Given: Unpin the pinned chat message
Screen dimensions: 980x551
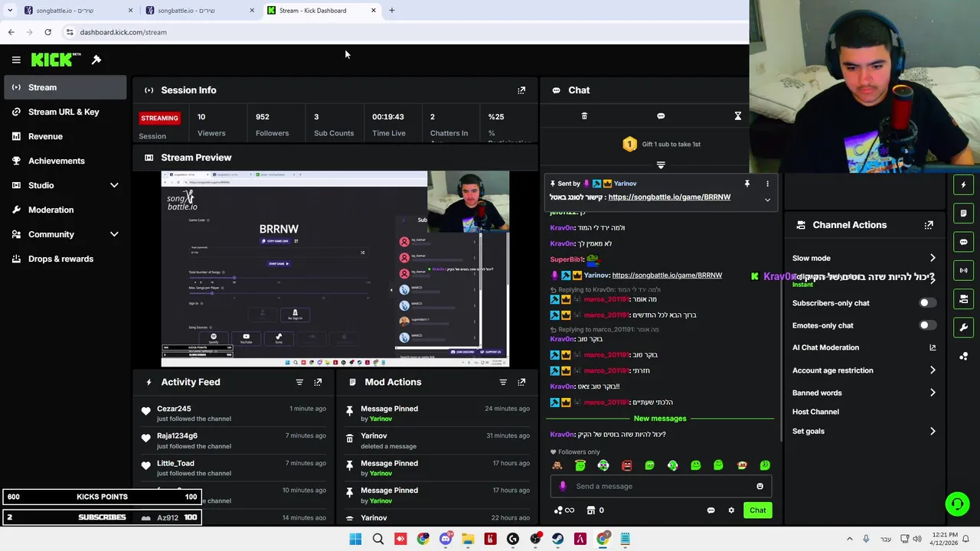Looking at the screenshot, I should tap(746, 184).
